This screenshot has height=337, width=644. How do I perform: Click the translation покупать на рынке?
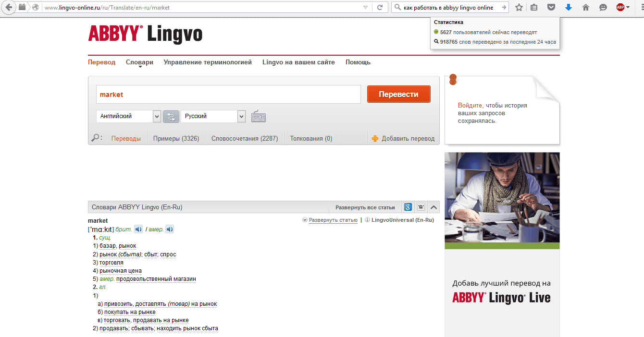(130, 312)
